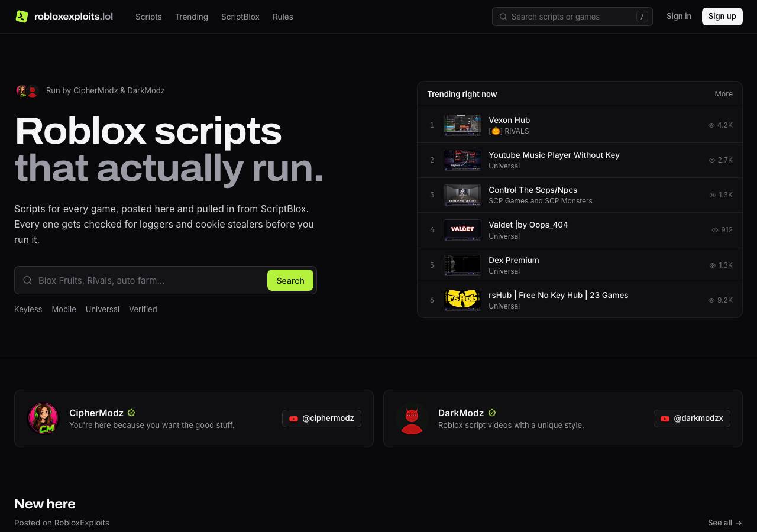Click the Sign in link
Image resolution: width=757 pixels, height=532 pixels.
pyautogui.click(x=679, y=16)
